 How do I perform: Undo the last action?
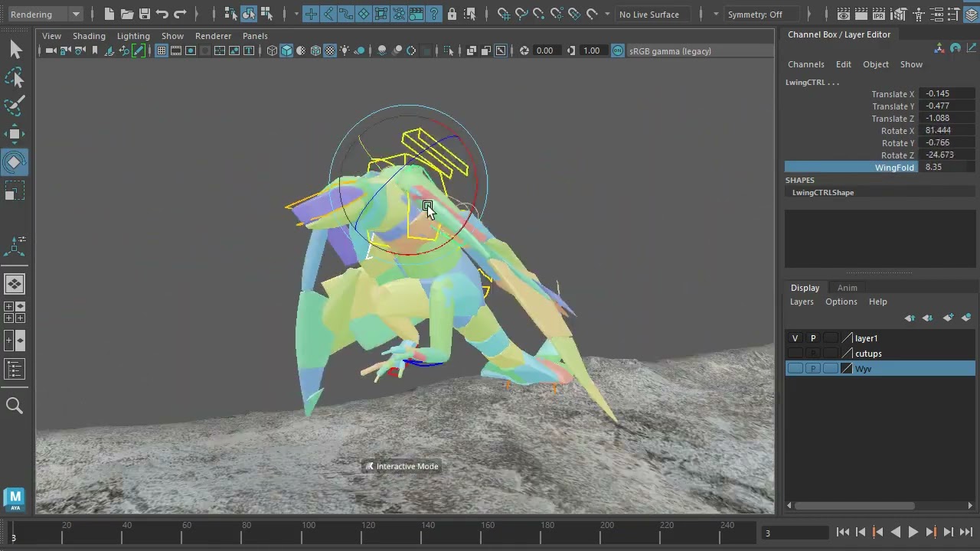click(x=162, y=14)
